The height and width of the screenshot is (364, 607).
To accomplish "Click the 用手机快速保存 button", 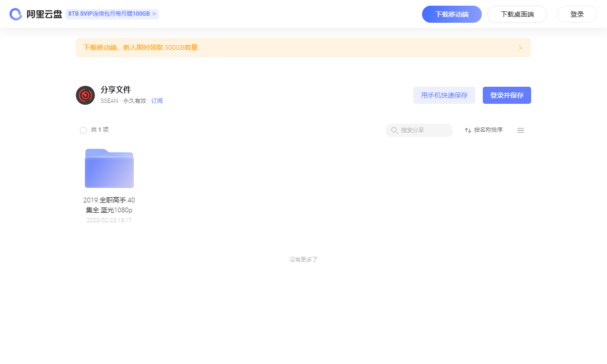I will tap(444, 95).
